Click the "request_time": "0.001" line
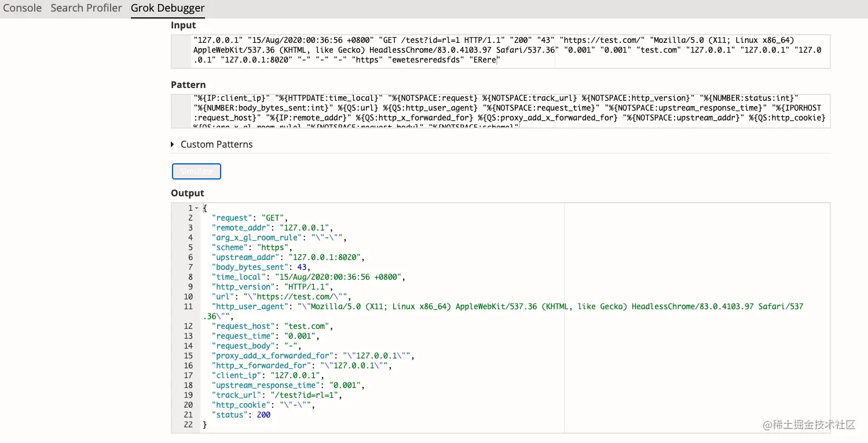 click(x=265, y=336)
